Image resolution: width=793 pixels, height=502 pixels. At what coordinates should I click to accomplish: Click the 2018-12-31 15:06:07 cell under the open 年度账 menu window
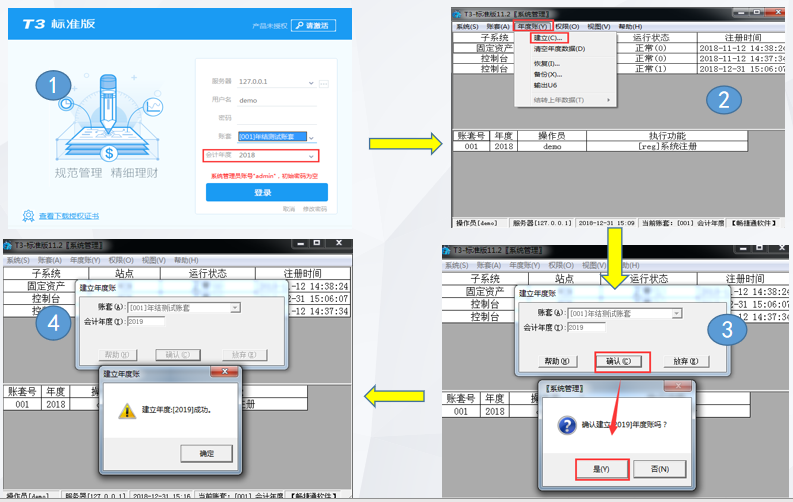(x=741, y=69)
